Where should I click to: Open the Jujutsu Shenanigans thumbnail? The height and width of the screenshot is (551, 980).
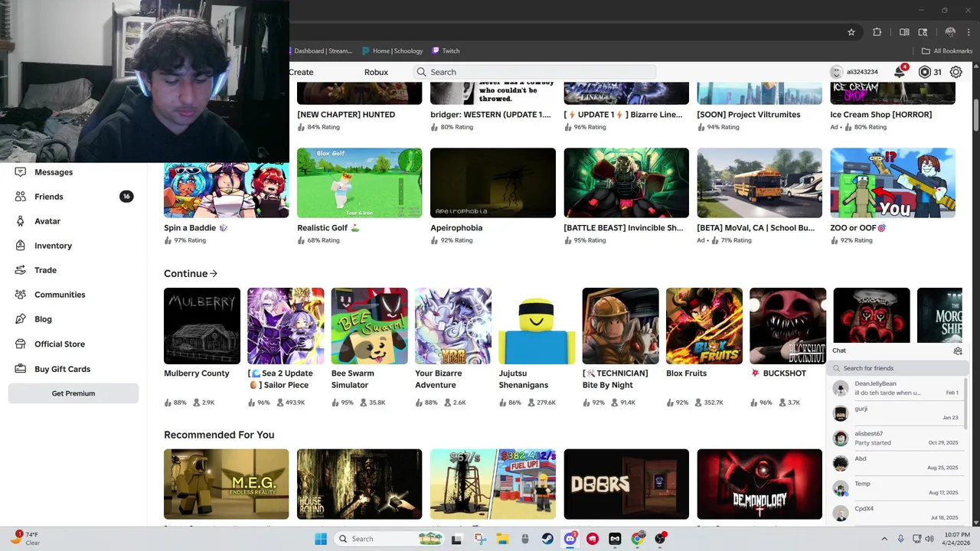click(x=537, y=326)
